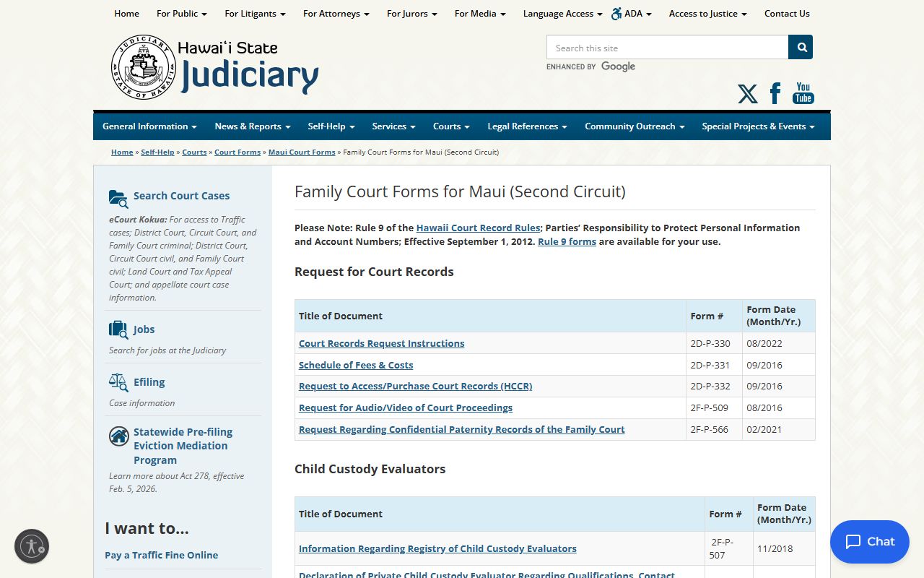Open the Chat button
Image resolution: width=924 pixels, height=578 pixels.
[x=870, y=542]
